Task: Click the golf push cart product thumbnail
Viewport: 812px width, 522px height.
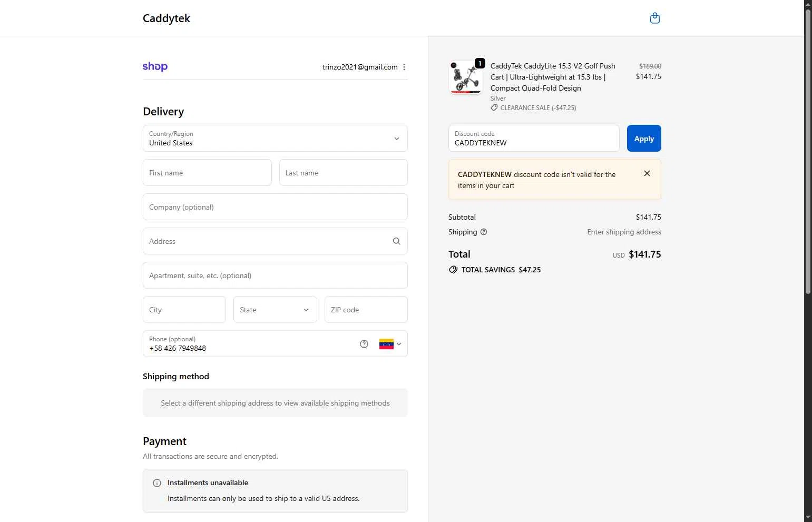Action: (x=465, y=77)
